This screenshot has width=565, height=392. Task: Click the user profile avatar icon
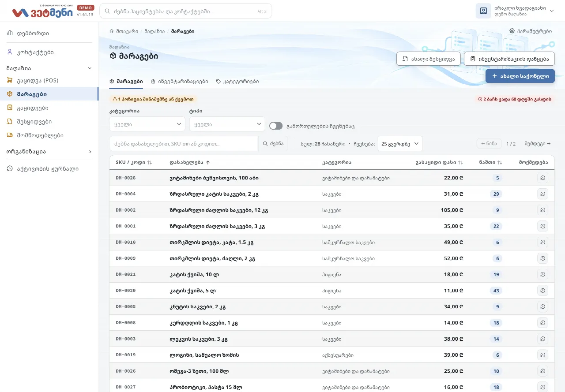pyautogui.click(x=483, y=11)
